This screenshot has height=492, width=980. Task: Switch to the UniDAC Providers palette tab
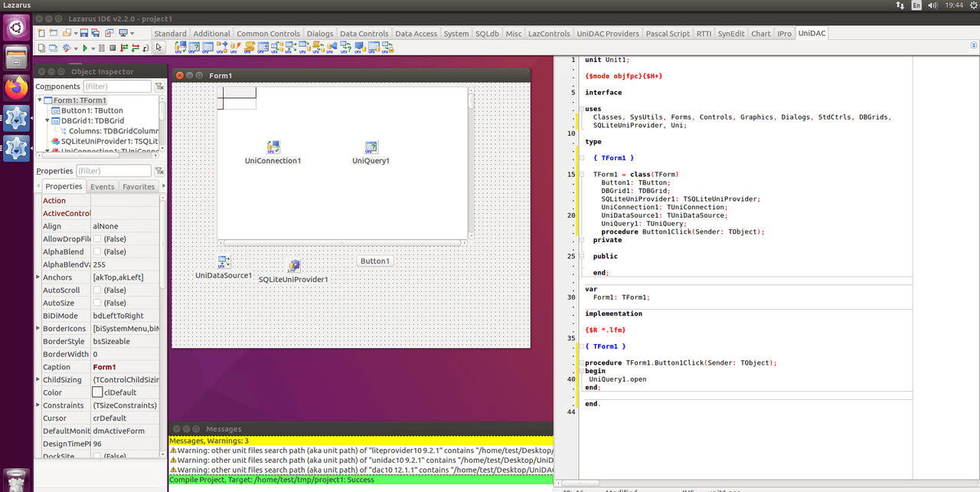click(x=608, y=34)
